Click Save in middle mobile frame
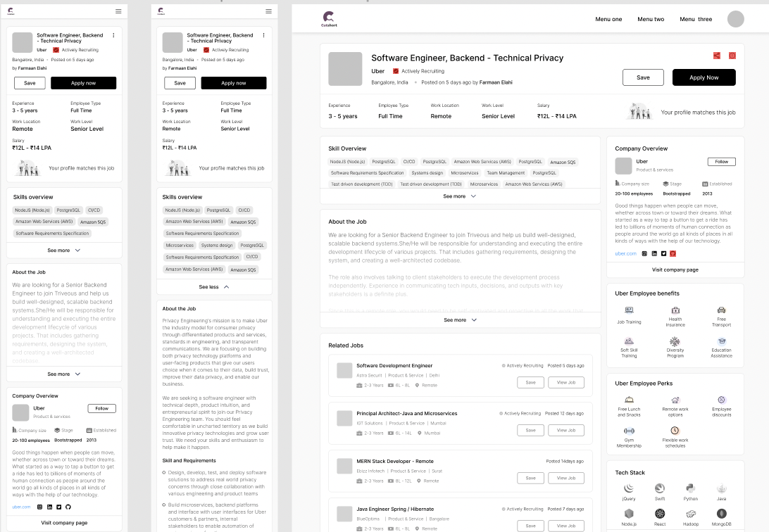 point(180,83)
